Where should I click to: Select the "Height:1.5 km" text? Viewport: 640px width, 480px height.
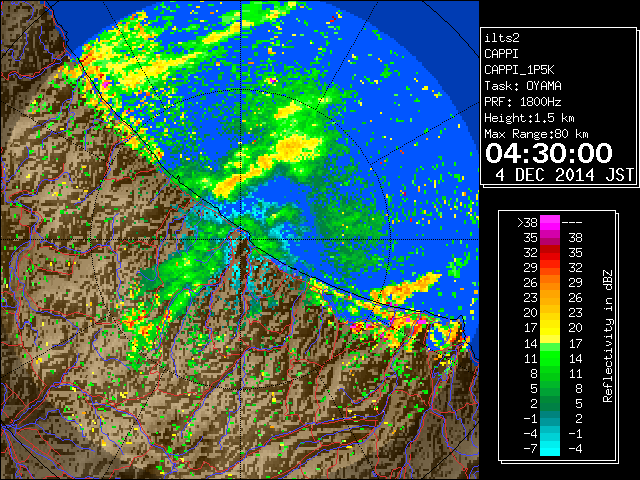[529, 118]
